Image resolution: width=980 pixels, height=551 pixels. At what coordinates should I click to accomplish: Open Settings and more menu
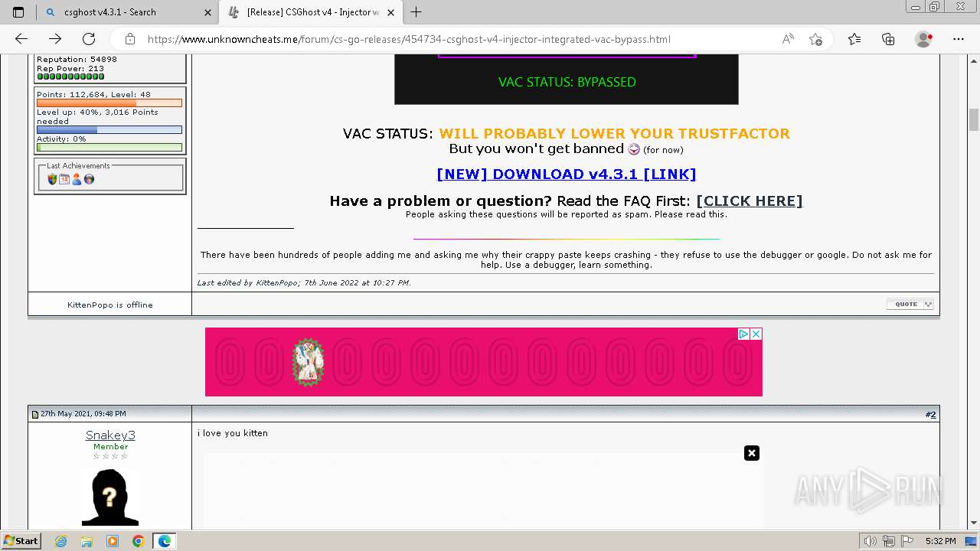(959, 39)
